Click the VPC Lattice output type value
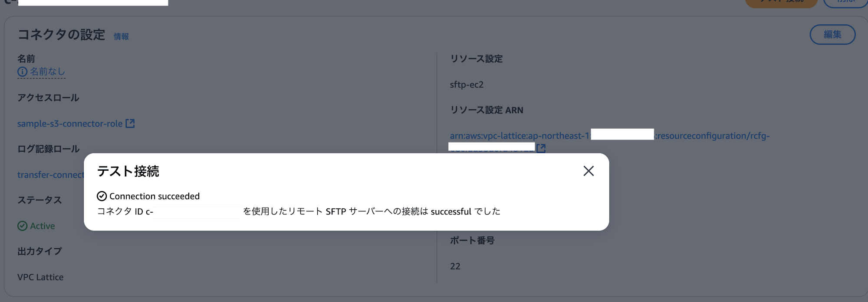Viewport: 868px width, 302px height. coord(40,277)
